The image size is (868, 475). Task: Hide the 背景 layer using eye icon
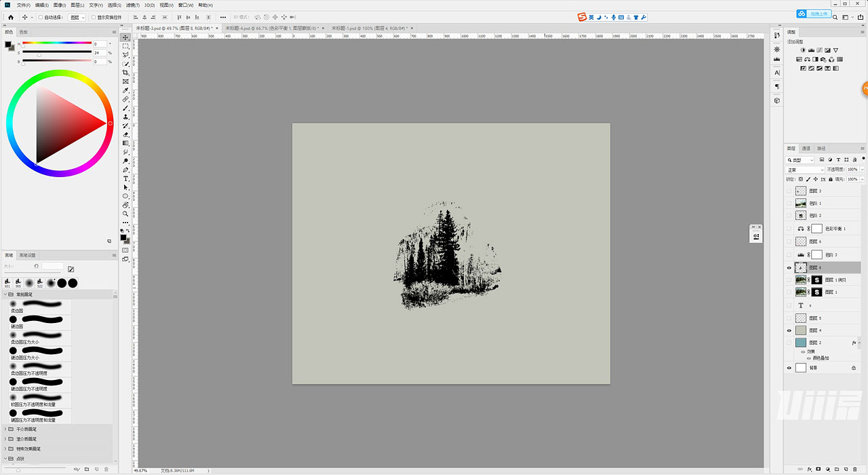pos(789,368)
